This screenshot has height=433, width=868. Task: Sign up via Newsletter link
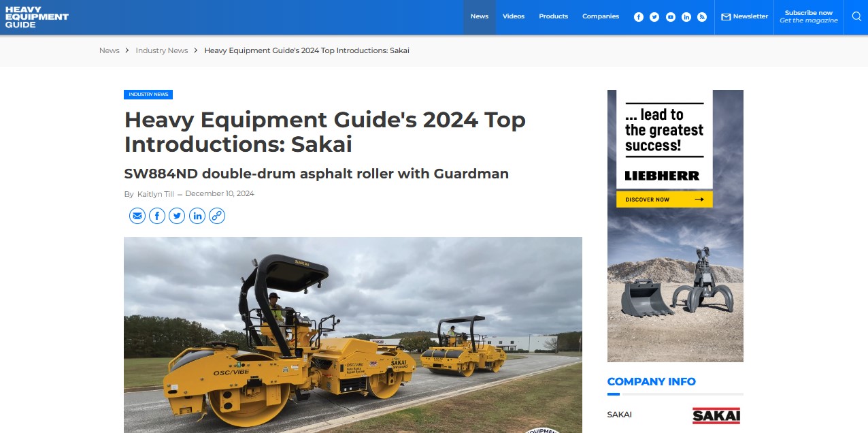coord(745,17)
